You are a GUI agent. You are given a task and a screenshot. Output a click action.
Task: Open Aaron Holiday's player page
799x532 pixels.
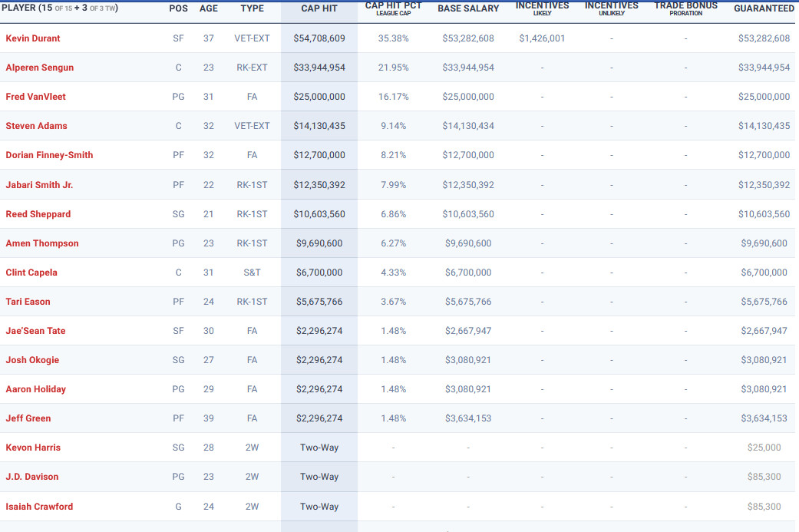(35, 388)
